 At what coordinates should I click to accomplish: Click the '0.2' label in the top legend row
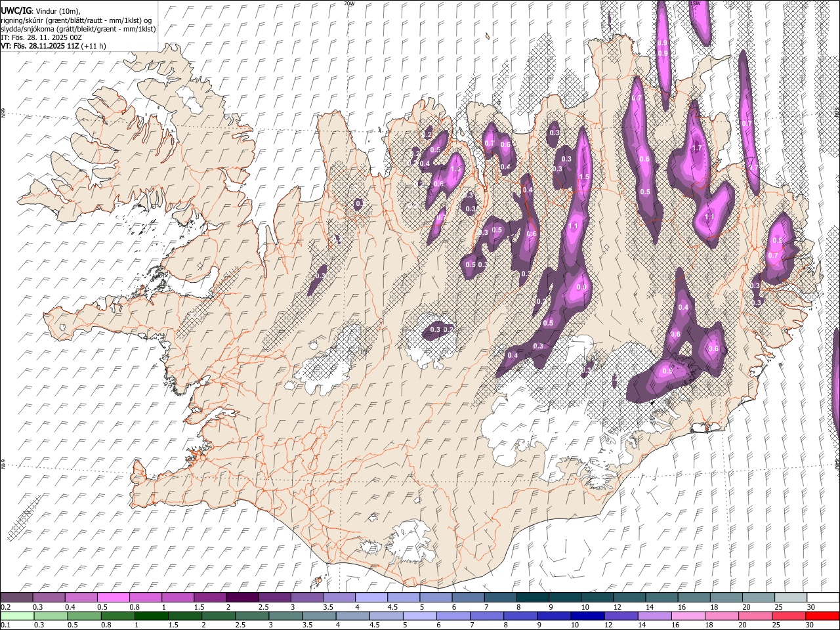pos(5,607)
